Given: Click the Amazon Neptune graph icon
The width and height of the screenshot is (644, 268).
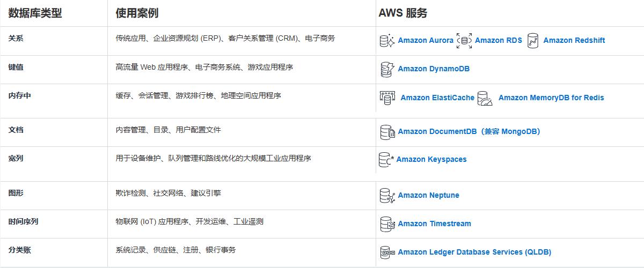Looking at the screenshot, I should tap(387, 196).
